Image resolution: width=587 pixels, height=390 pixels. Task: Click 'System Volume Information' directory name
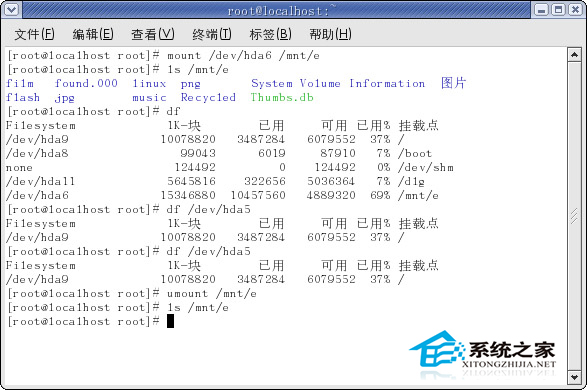[x=338, y=83]
